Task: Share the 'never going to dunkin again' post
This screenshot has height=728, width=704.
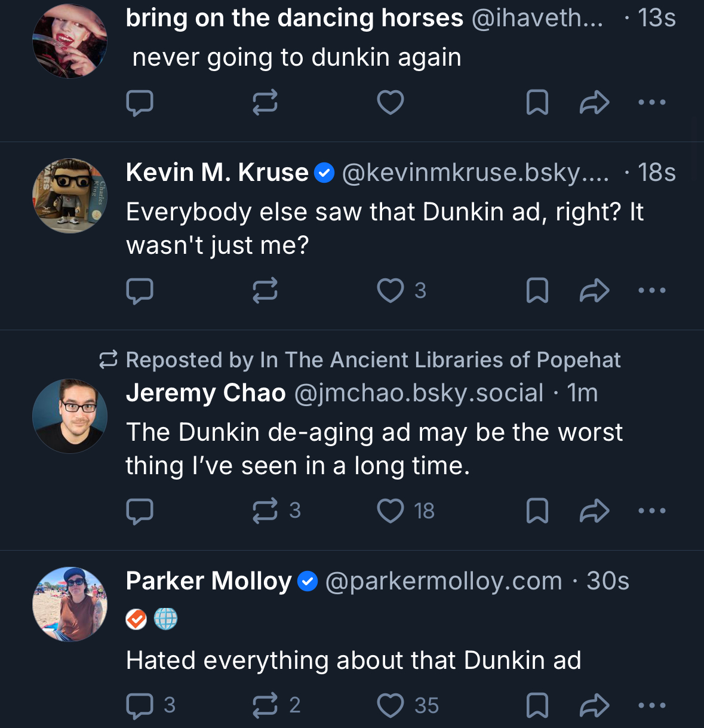Action: coord(594,103)
